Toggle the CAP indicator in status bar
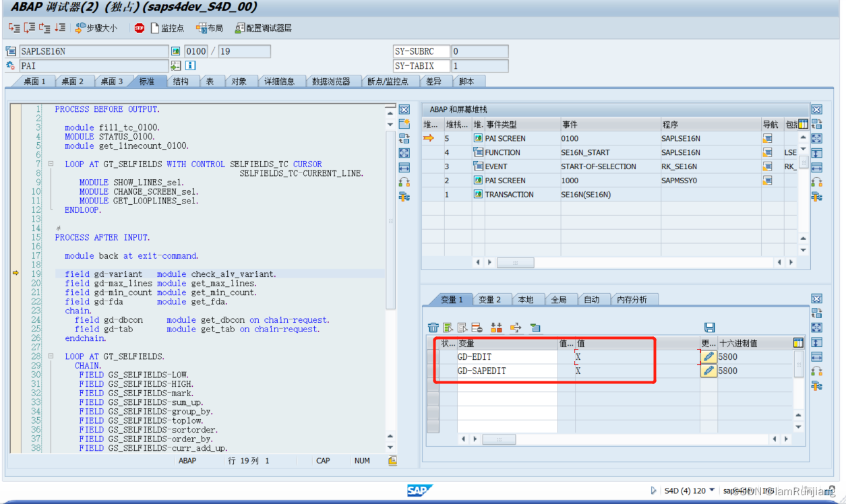Screen dimensions: 846x504 point(322,461)
